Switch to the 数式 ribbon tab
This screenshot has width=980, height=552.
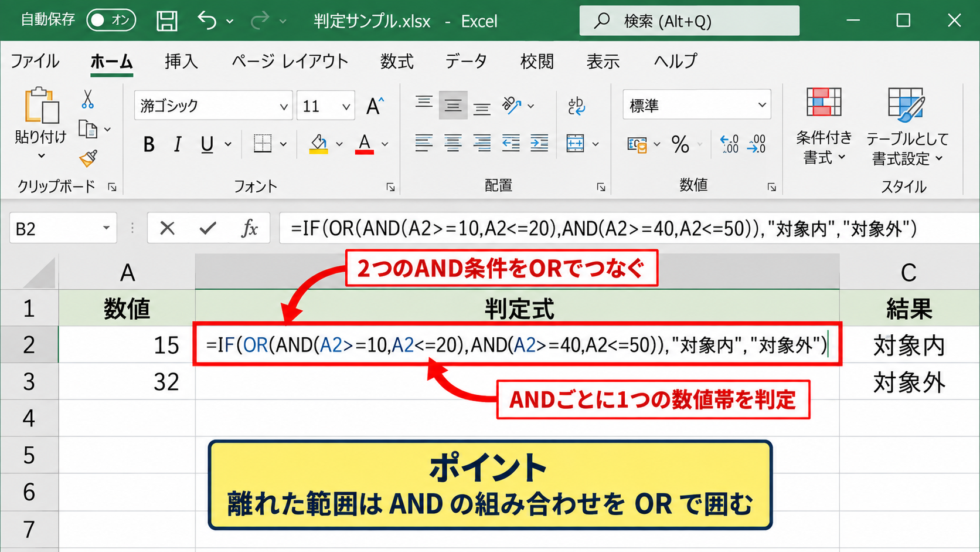397,61
